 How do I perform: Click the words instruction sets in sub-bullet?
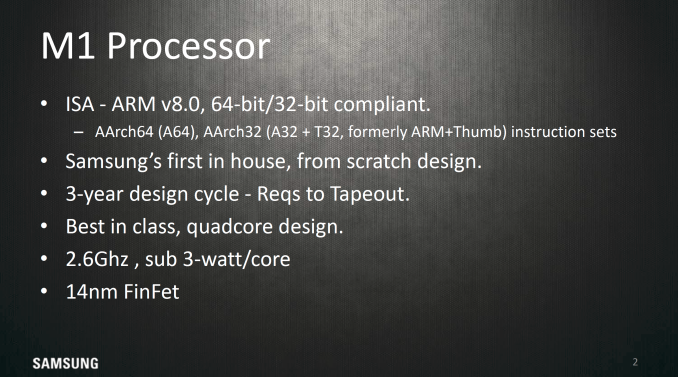pos(564,131)
